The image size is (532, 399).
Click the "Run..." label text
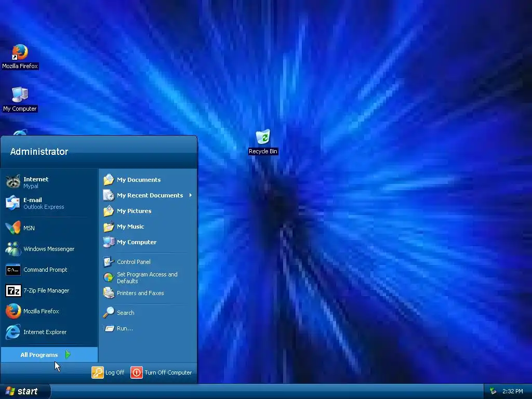pos(125,328)
